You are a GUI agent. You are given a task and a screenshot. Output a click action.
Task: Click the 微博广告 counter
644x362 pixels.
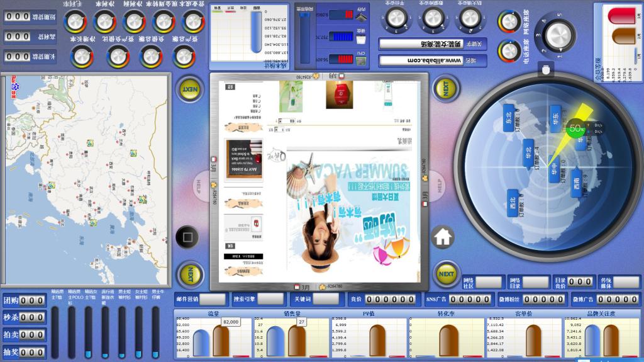point(618,300)
